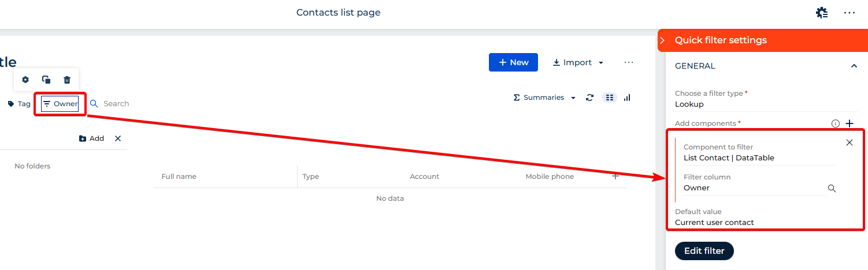Toggle the list view mode button
868x270 pixels.
point(610,97)
